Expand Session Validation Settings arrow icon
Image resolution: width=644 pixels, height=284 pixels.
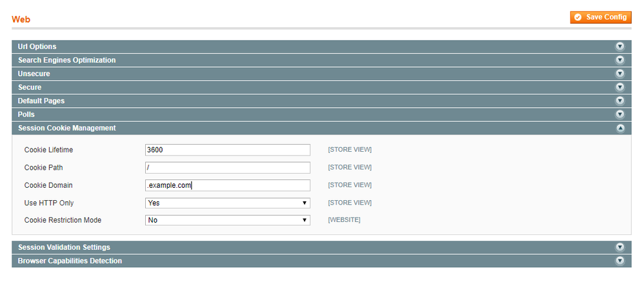click(x=620, y=247)
